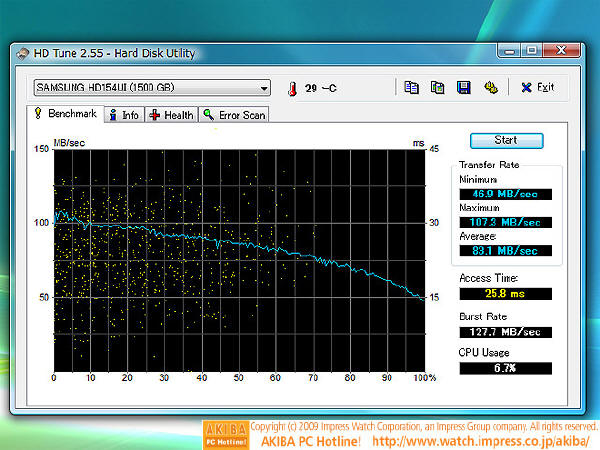Click the Exit button
Viewport: 600px width, 450px height.
537,88
